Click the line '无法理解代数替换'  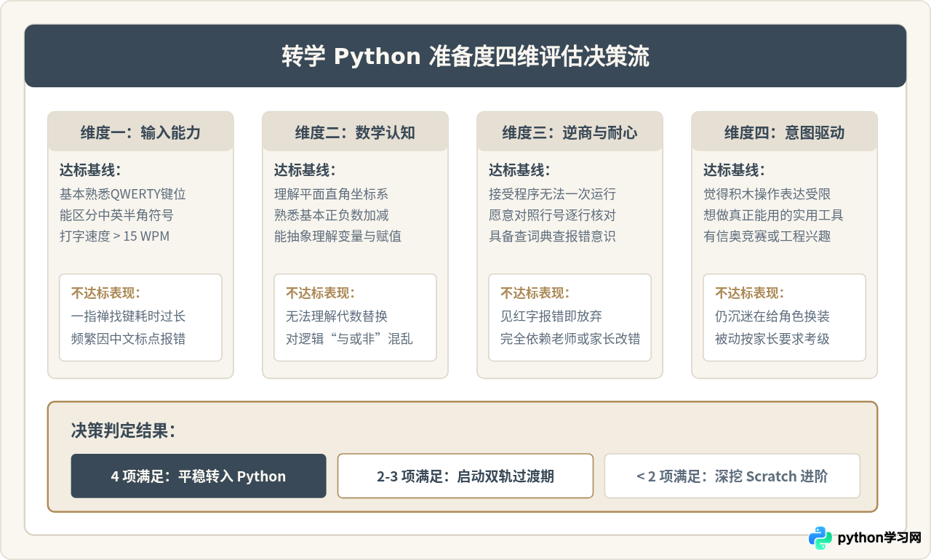tap(337, 316)
